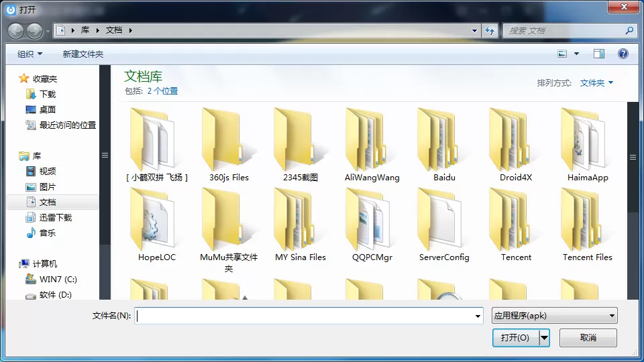This screenshot has width=644, height=362.
Task: Select 文档 library in sidebar
Action: tap(52, 202)
